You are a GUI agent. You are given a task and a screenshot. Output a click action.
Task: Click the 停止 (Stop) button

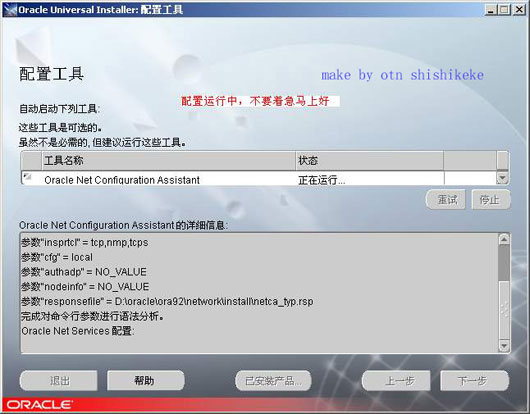click(x=491, y=199)
